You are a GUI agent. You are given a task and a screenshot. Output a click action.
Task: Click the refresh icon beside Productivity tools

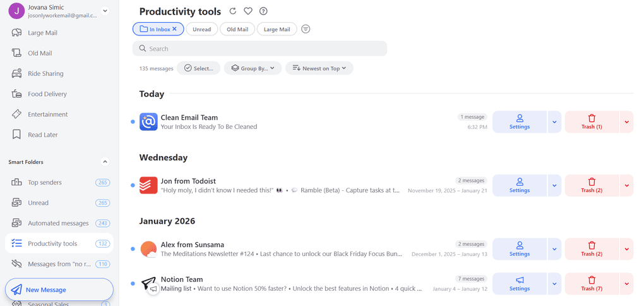[233, 11]
